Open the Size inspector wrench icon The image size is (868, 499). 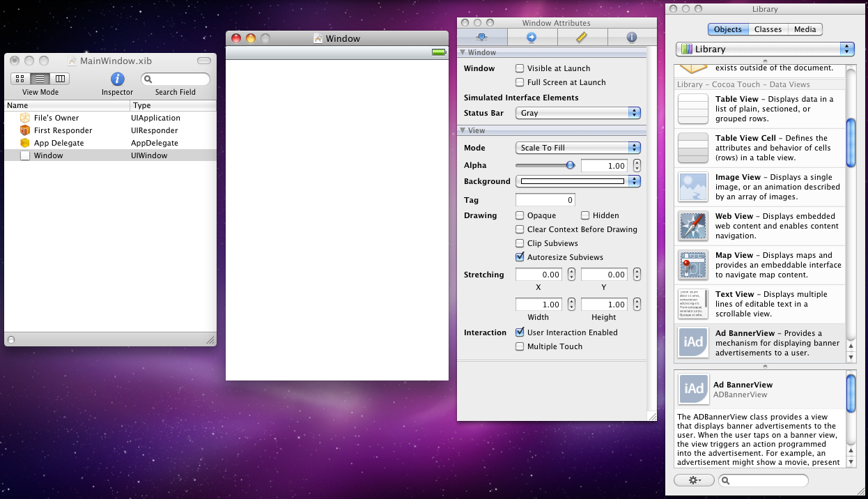(582, 37)
